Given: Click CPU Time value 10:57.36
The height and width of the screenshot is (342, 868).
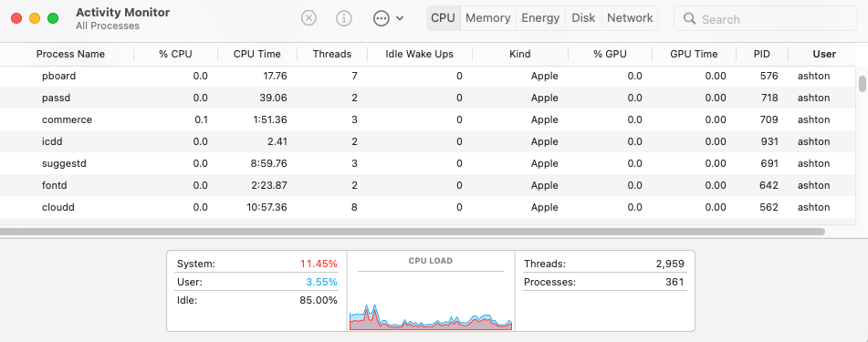Looking at the screenshot, I should (267, 207).
